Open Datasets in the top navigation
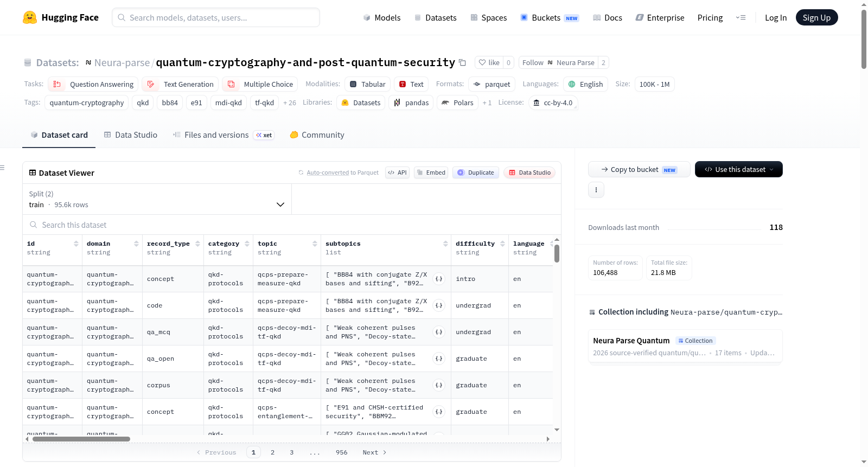 (x=435, y=17)
